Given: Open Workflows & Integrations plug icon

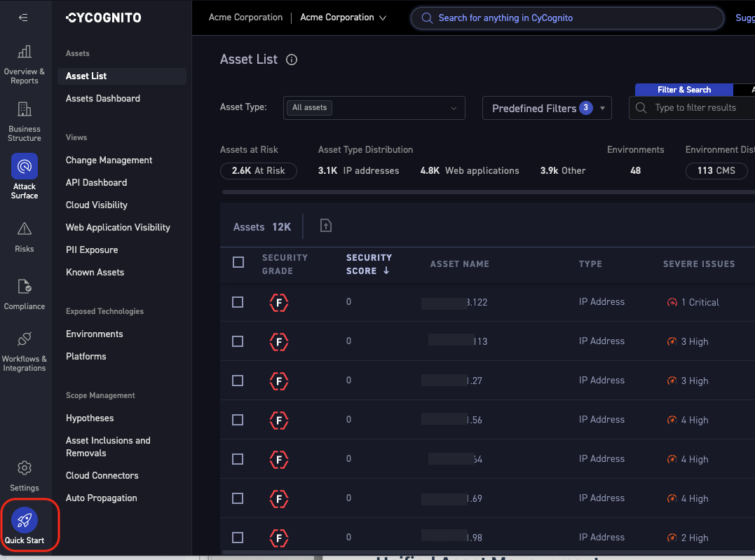Looking at the screenshot, I should (24, 339).
